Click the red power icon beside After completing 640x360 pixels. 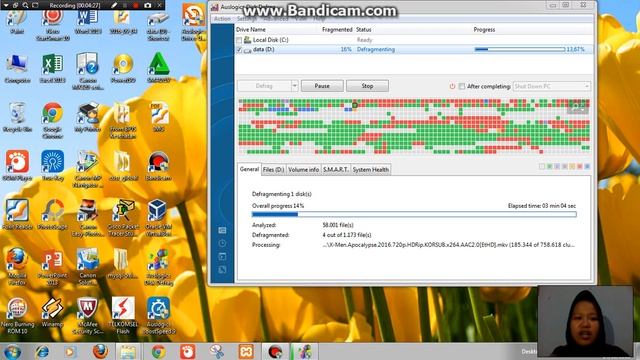452,87
